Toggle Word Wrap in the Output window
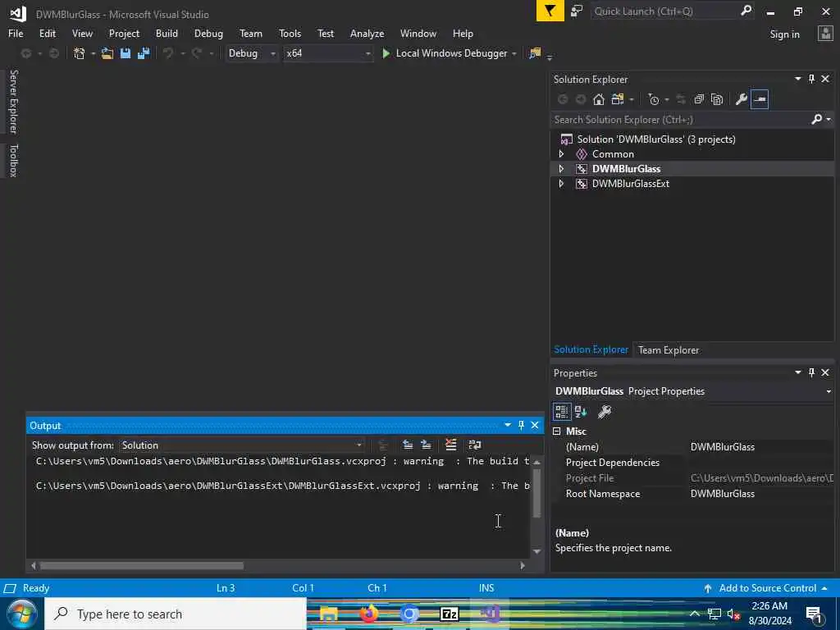 (x=475, y=445)
